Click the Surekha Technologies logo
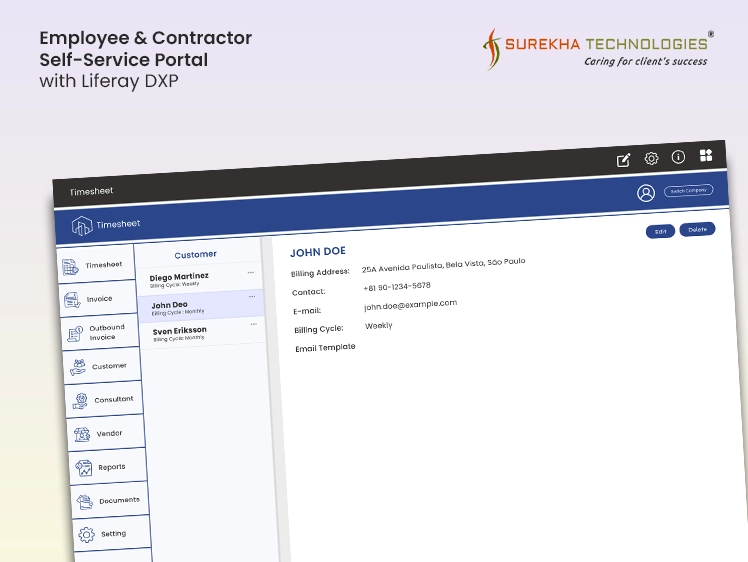This screenshot has width=748, height=562. [x=598, y=49]
